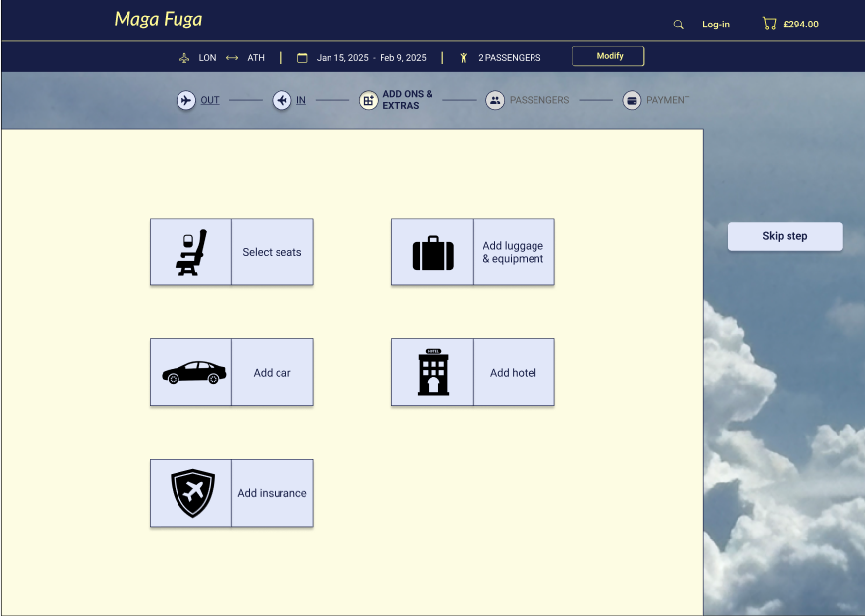
Task: Click the outbound flight step icon
Action: (185, 100)
